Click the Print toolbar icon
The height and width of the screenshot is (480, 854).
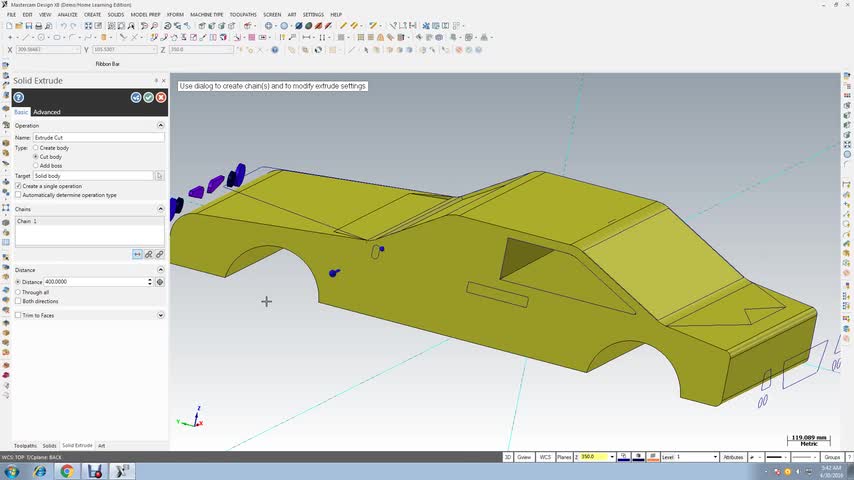(39, 26)
